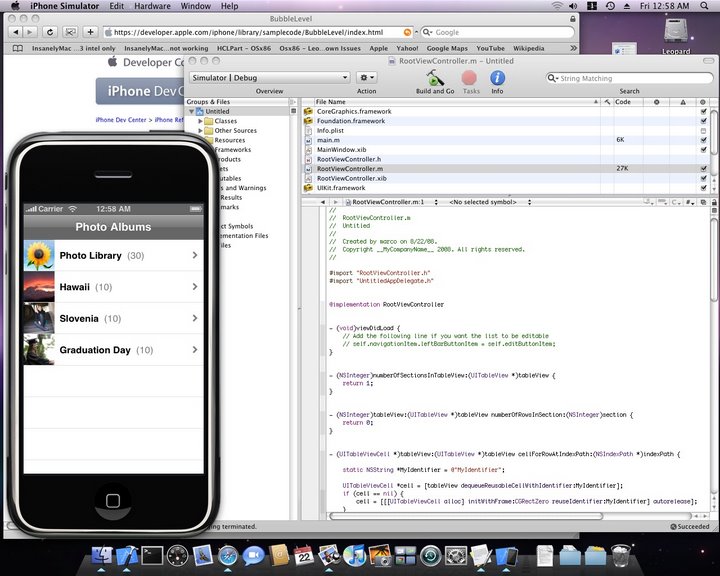
Task: Click the editor lock icon
Action: [714, 202]
